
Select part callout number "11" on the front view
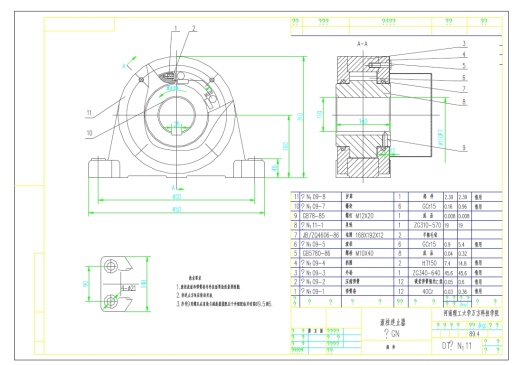(89, 113)
